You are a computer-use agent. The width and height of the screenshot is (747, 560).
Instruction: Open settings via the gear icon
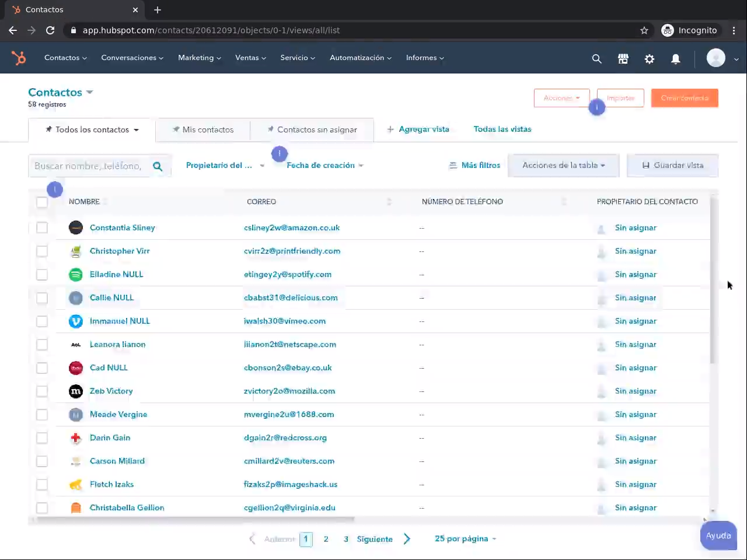pos(649,58)
